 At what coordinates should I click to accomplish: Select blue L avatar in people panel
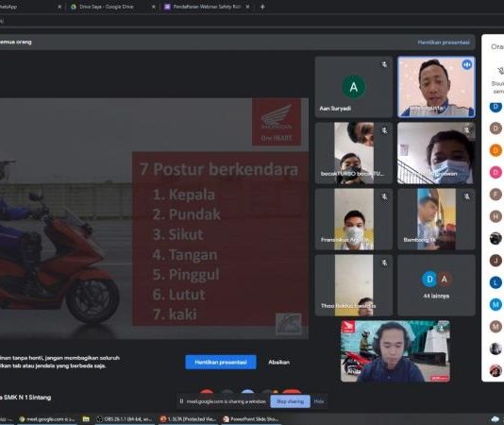tap(496, 282)
